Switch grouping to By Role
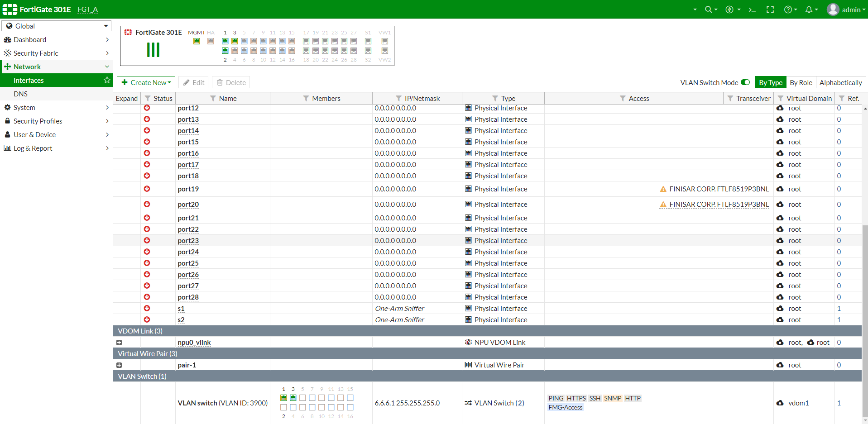Viewport: 868px width, 424px height. (801, 82)
